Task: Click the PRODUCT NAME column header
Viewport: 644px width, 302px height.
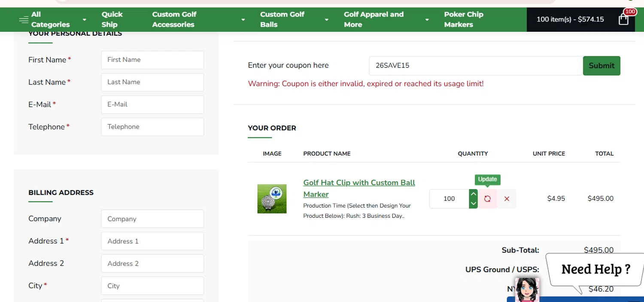Action: [327, 153]
